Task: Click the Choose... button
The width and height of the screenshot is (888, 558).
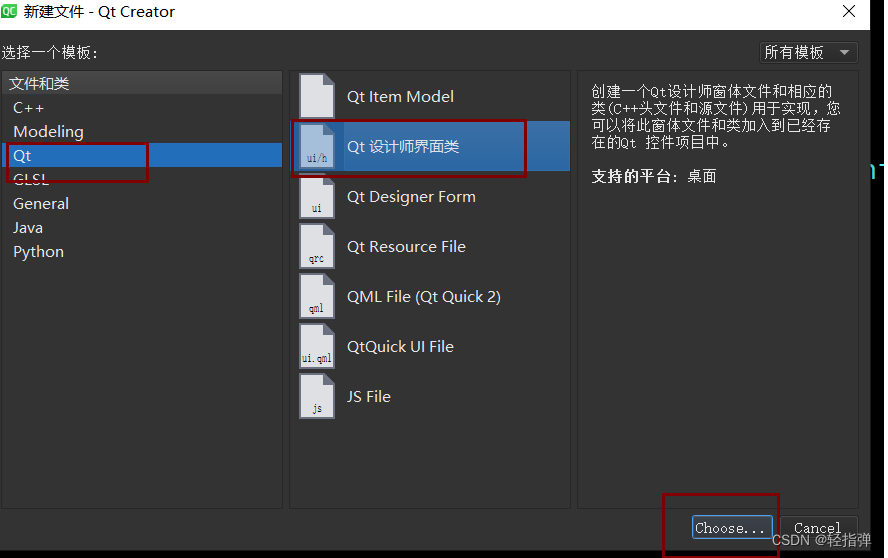Action: coord(732,527)
